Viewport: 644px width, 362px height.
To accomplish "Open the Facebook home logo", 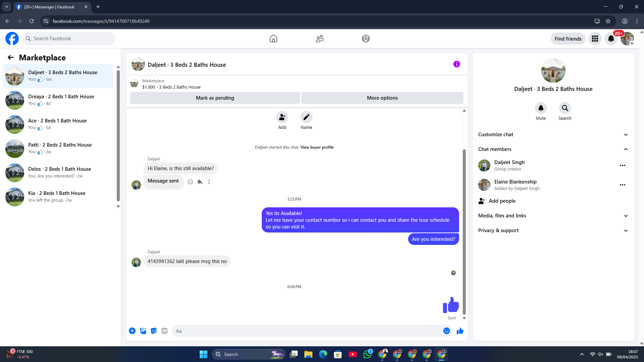I will point(12,39).
